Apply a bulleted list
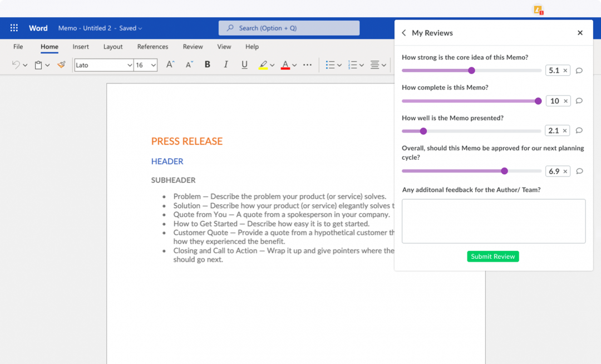The image size is (601, 364). [329, 65]
